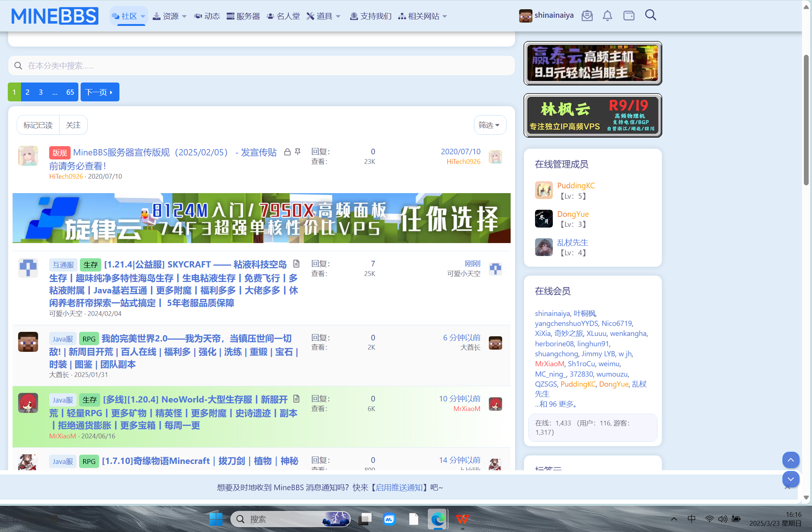Click RPG tag on 我的完美世界 thread
Screen dimensions: 812x532
click(x=89, y=339)
